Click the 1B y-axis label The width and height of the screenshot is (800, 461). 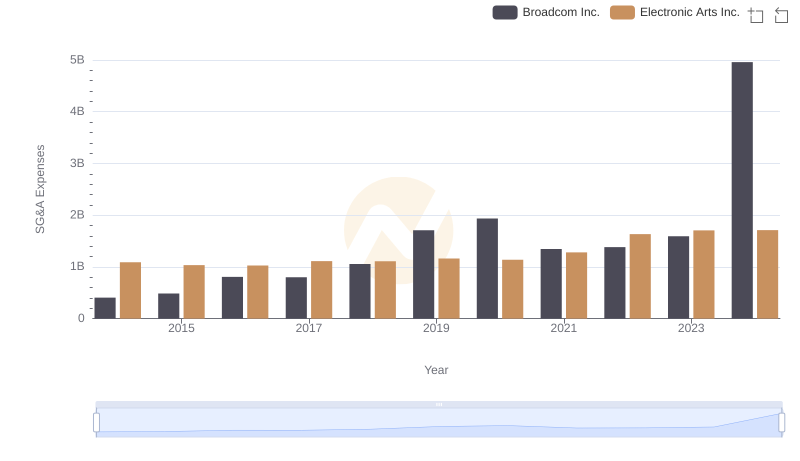point(77,267)
